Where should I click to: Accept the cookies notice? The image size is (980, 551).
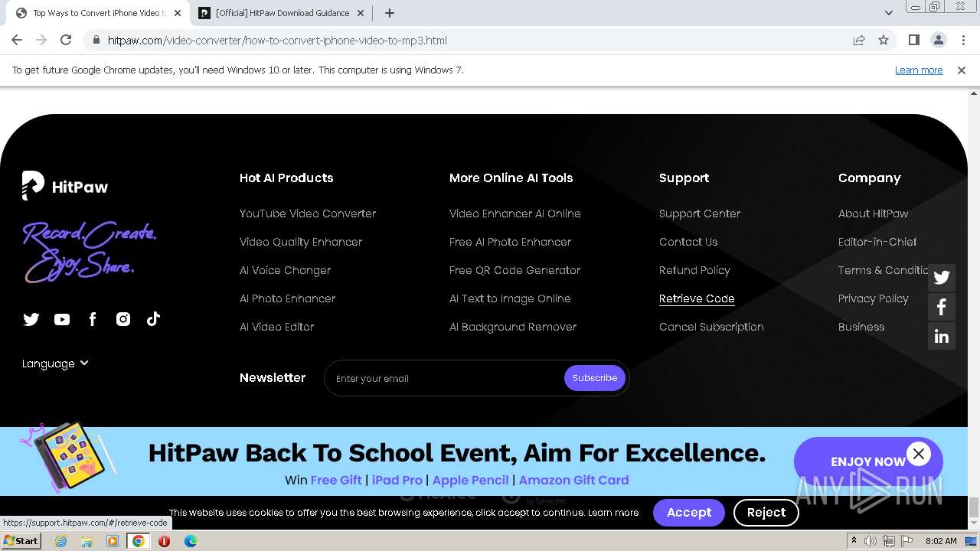coord(689,513)
